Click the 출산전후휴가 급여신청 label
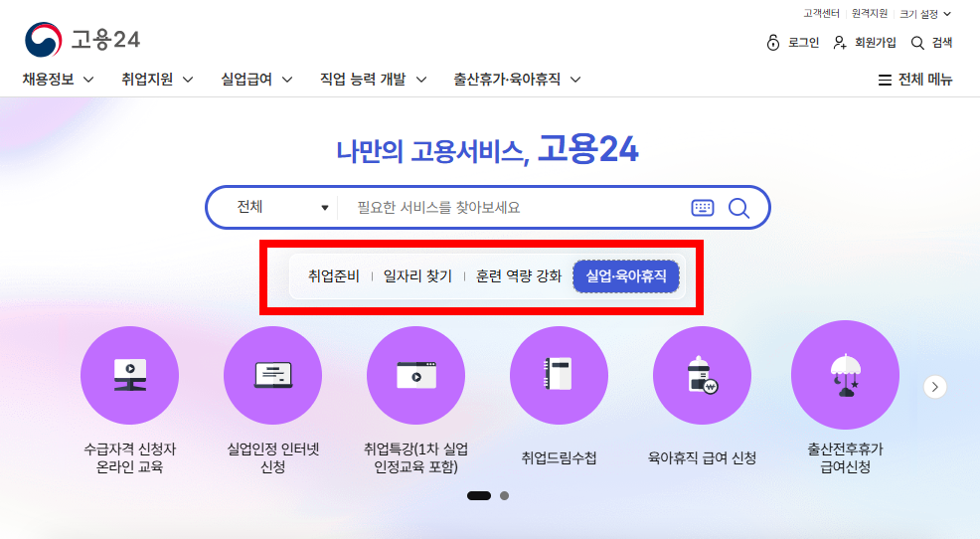 [x=845, y=457]
